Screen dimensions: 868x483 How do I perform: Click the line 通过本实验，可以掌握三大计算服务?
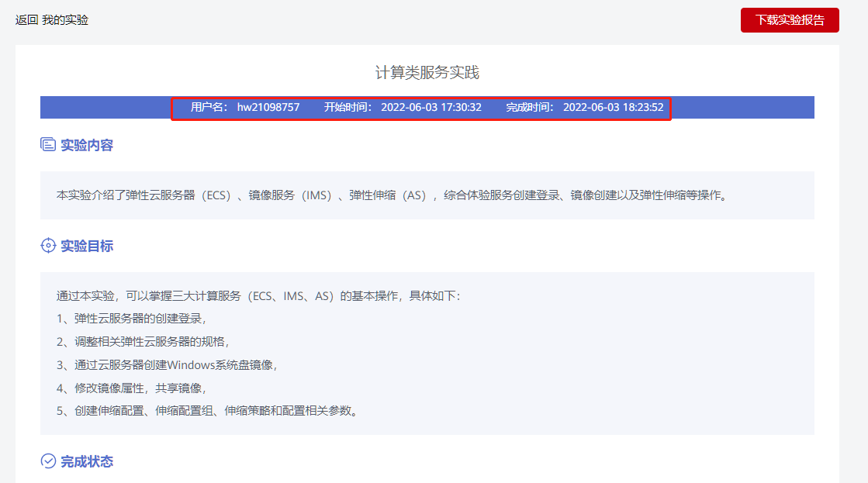point(258,296)
